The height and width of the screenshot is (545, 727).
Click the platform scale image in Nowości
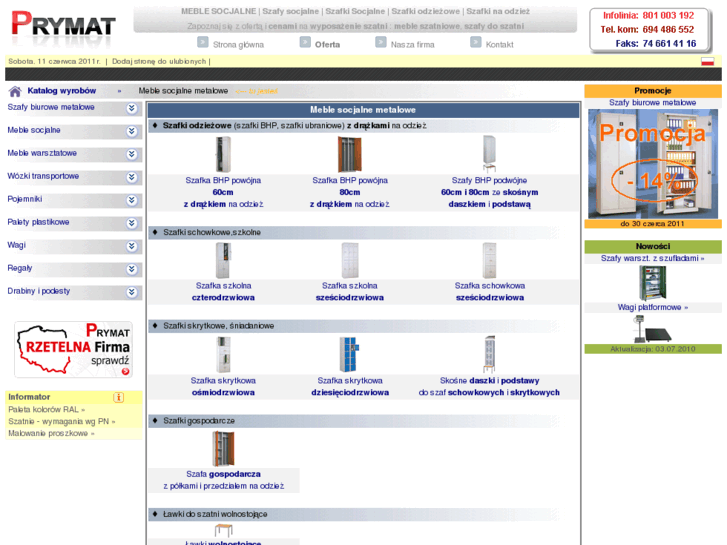coord(651,329)
